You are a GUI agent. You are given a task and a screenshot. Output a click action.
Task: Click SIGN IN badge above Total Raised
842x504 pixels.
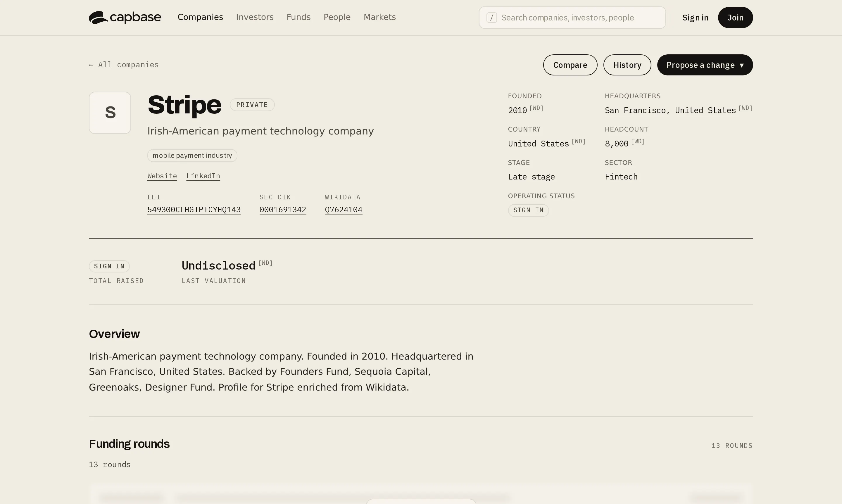109,266
